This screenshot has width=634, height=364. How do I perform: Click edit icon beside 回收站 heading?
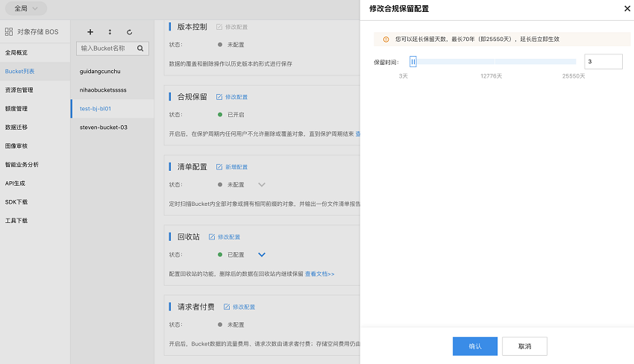pyautogui.click(x=212, y=237)
